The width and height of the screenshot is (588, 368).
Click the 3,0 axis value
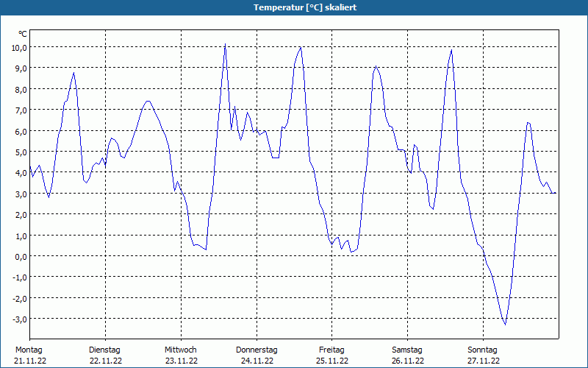tap(21, 194)
